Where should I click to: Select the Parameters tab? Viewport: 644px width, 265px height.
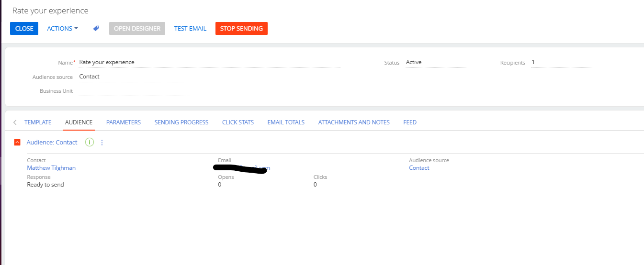point(124,122)
